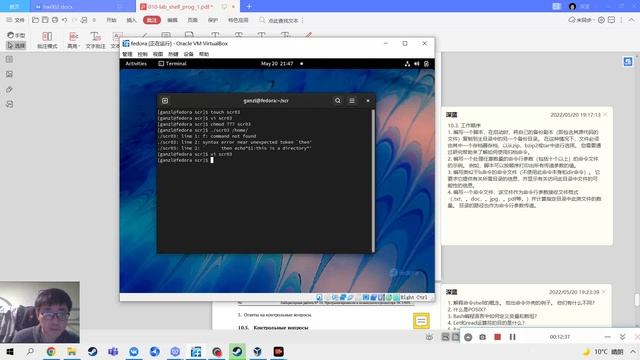Close the second comment dated 19:23:39

tap(604, 292)
